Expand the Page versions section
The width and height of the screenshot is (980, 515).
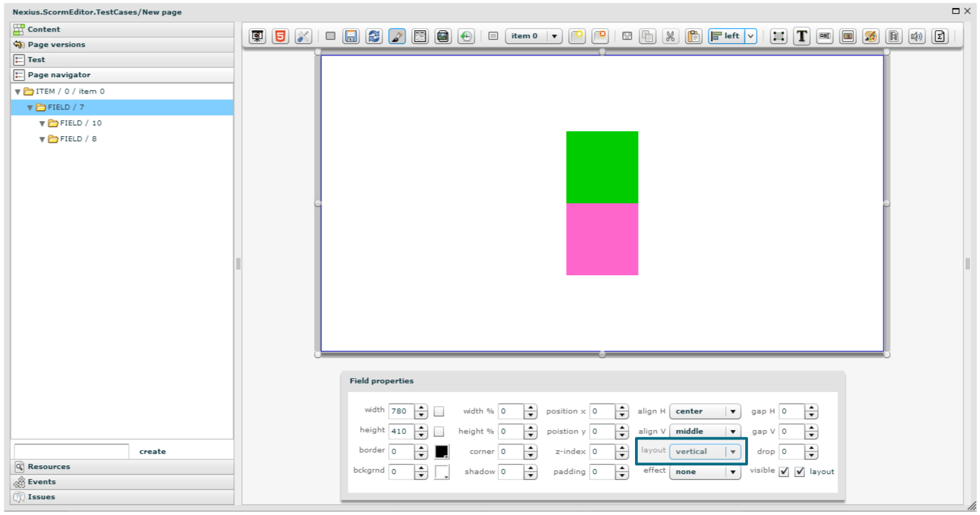coord(56,45)
